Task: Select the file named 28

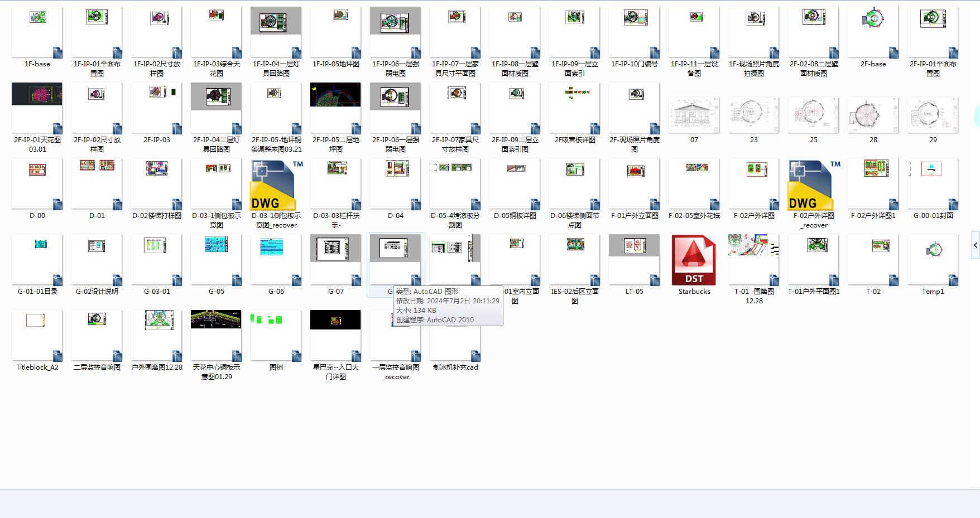Action: [x=873, y=115]
